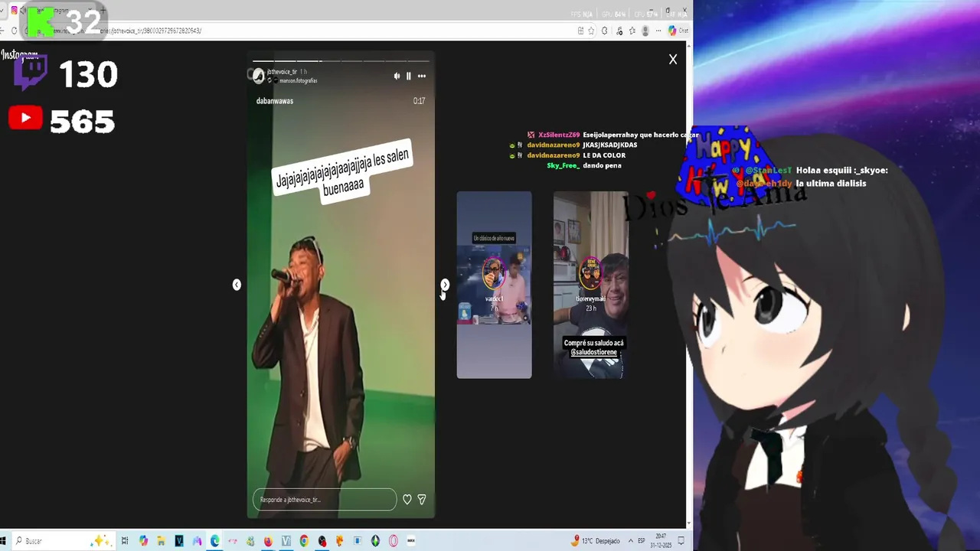This screenshot has height=551, width=980.
Task: Open Google Chrome from the taskbar
Action: coord(304,541)
